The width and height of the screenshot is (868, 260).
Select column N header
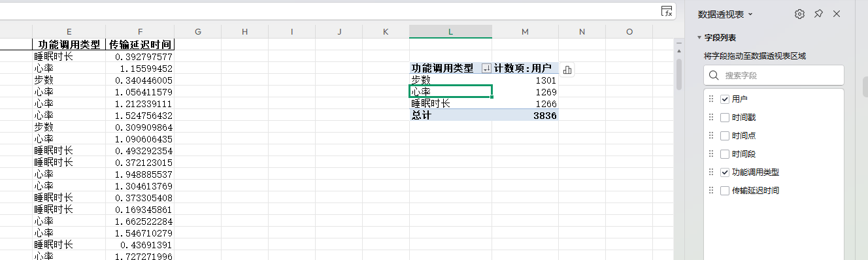[x=582, y=31]
